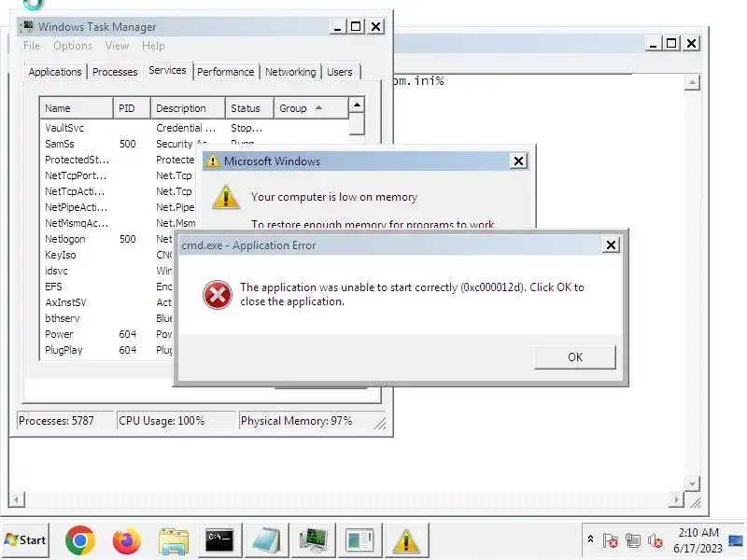Select the VaultSvc service row
Viewport: 747px width, 560px height.
click(194, 128)
